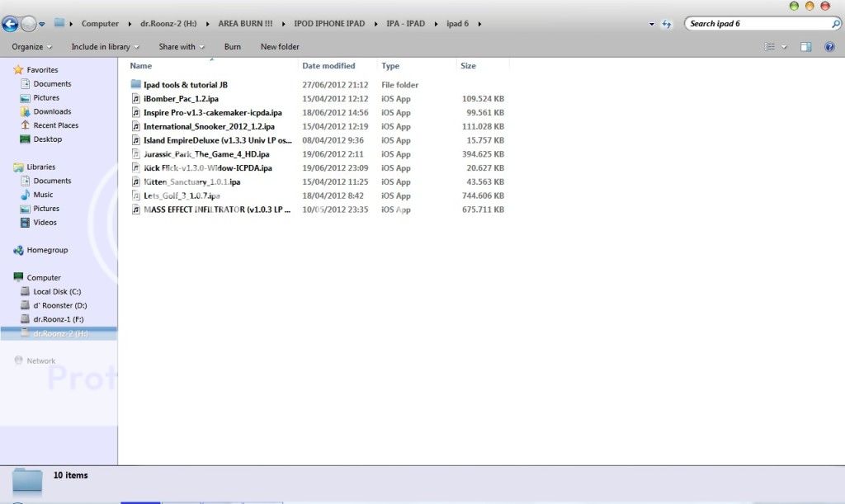Image resolution: width=845 pixels, height=504 pixels.
Task: Expand the arrow after ipad 6 breadcrumb
Action: click(x=479, y=24)
